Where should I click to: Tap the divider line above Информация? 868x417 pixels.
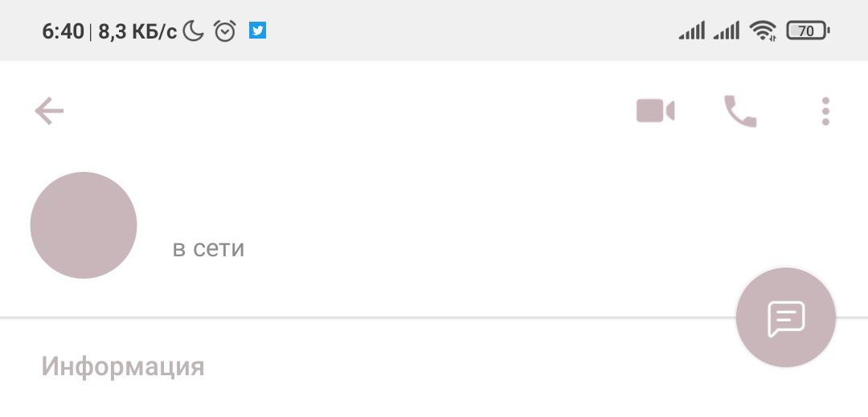(x=362, y=317)
